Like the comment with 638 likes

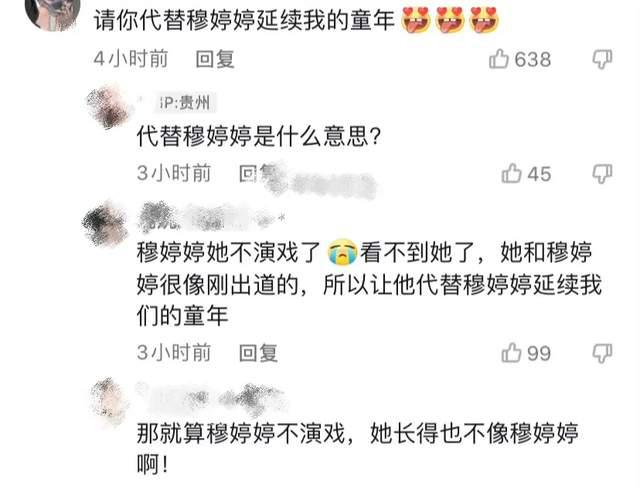pos(499,59)
